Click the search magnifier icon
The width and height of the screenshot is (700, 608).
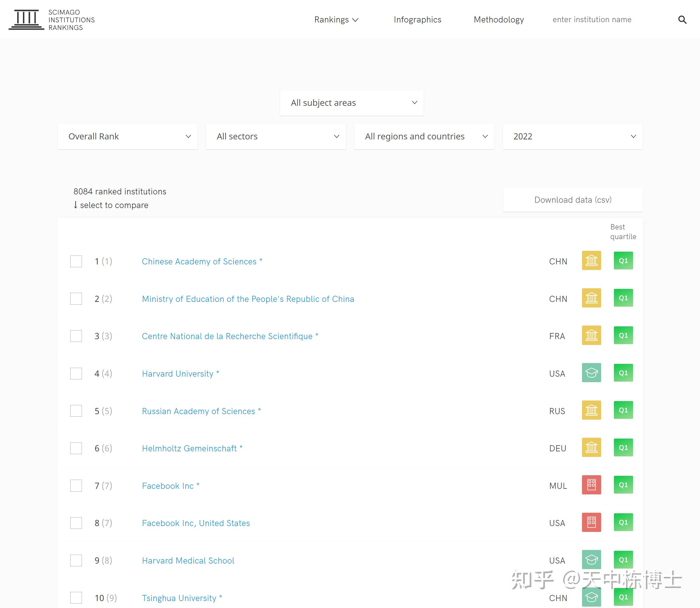pyautogui.click(x=682, y=20)
